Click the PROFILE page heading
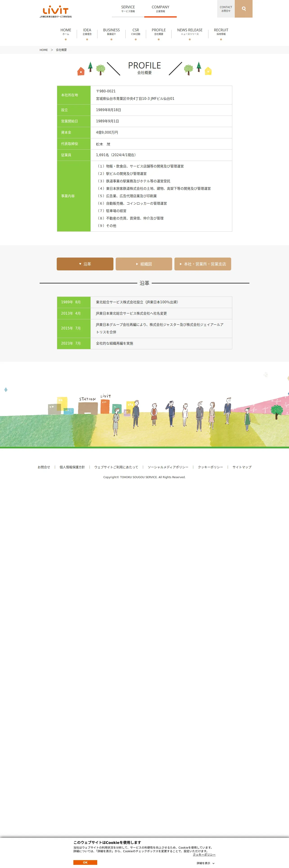 (x=144, y=66)
